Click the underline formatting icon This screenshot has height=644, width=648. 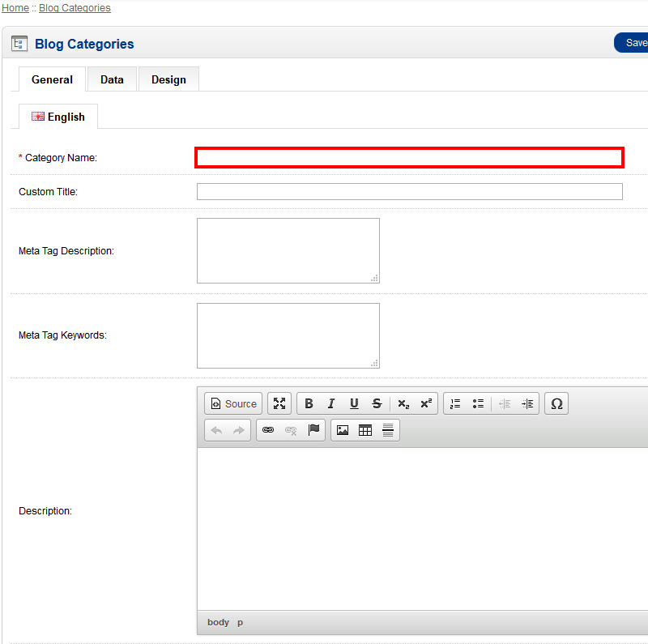coord(354,403)
